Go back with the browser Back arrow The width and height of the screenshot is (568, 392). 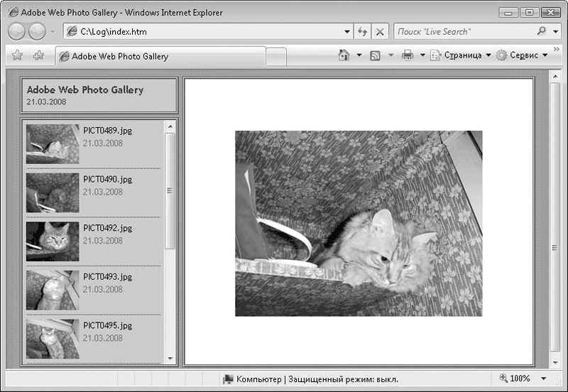coord(16,31)
